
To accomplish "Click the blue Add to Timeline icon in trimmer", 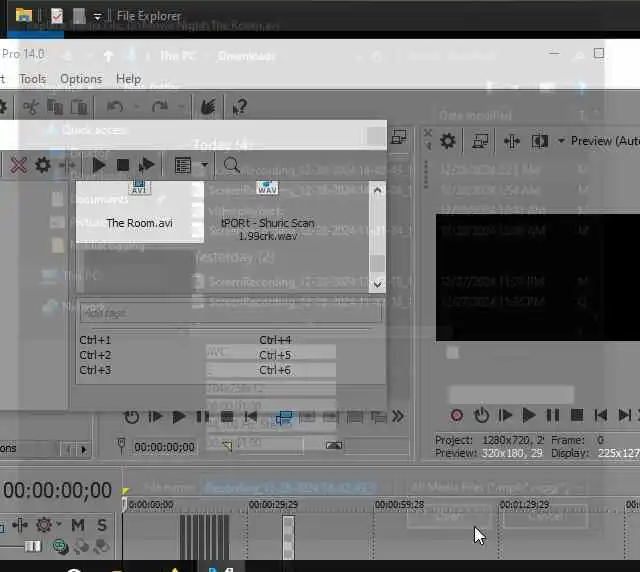I will [284, 417].
